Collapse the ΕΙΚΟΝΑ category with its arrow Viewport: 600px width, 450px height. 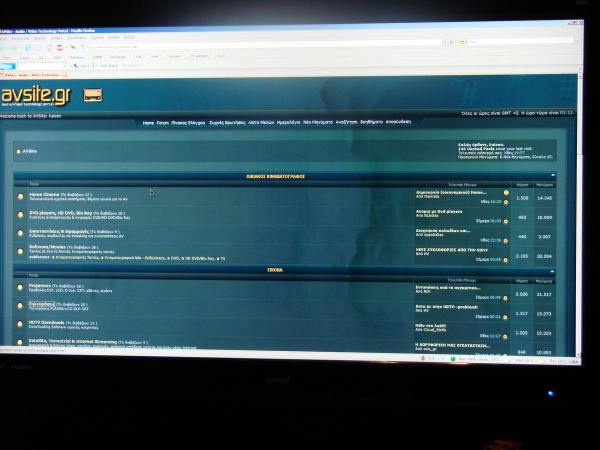click(x=552, y=271)
